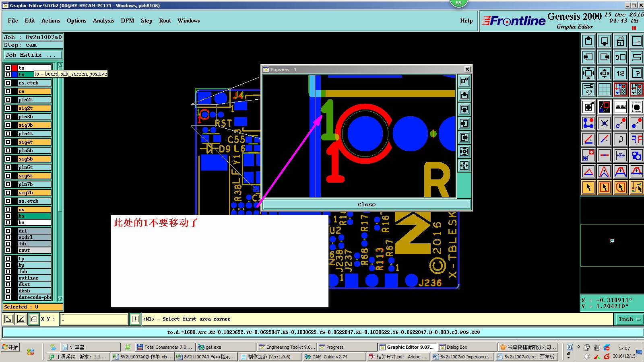Click the Popview pan left icon
Viewport: 644px width, 362px height.
(x=464, y=123)
